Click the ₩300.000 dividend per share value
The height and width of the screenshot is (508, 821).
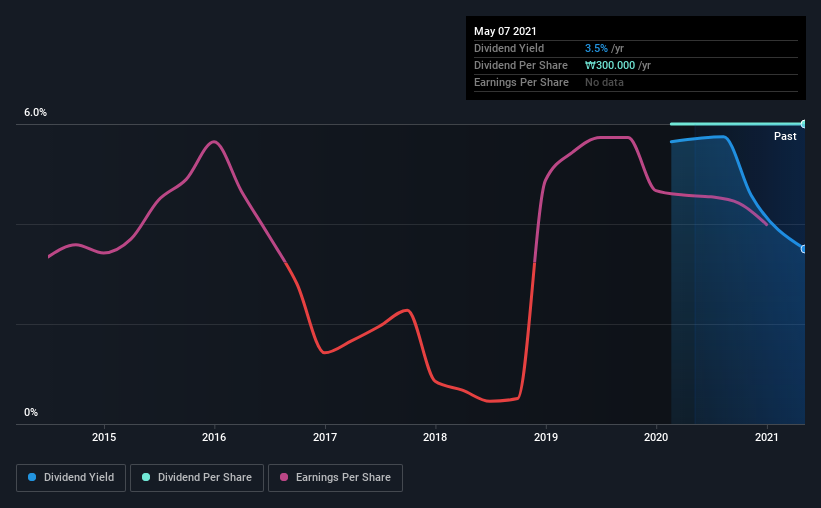(x=610, y=65)
